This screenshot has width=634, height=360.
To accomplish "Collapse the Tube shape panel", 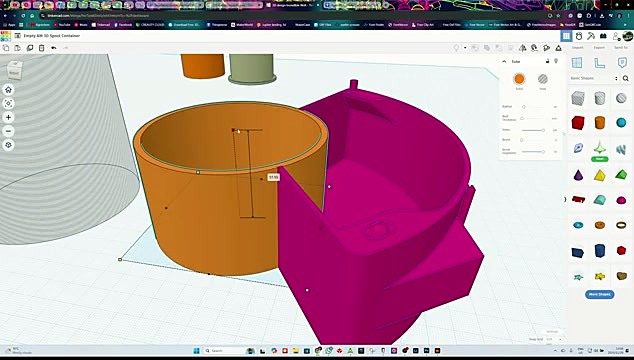I will point(504,61).
